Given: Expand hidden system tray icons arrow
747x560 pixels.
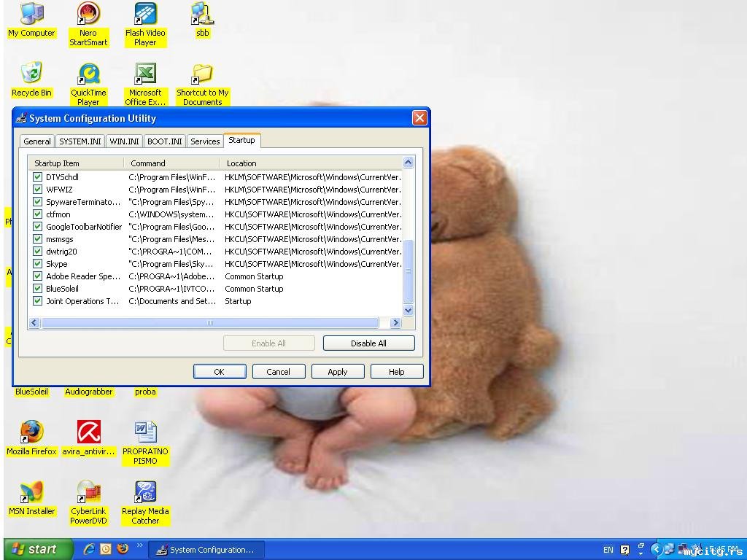Looking at the screenshot, I should (x=656, y=550).
